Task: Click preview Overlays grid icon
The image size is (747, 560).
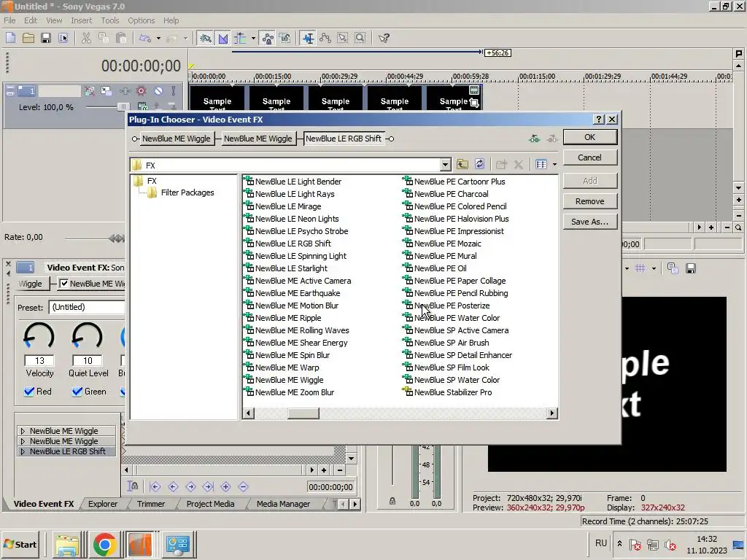Action: 640,268
